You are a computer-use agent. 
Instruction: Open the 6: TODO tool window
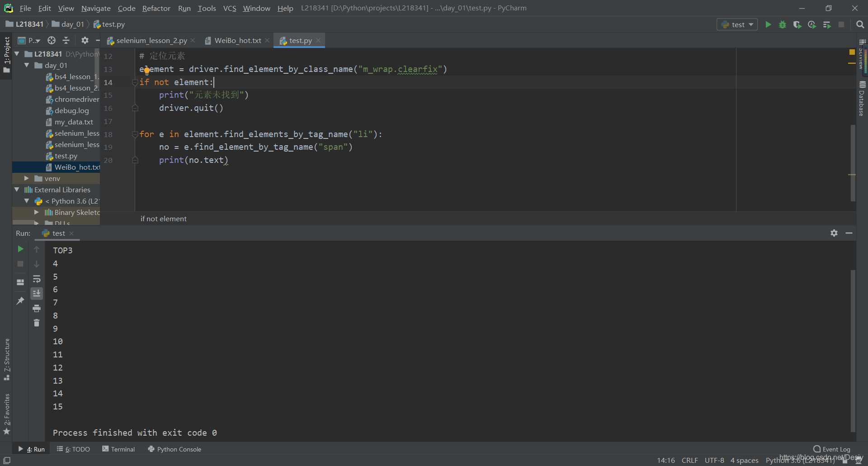[73, 449]
